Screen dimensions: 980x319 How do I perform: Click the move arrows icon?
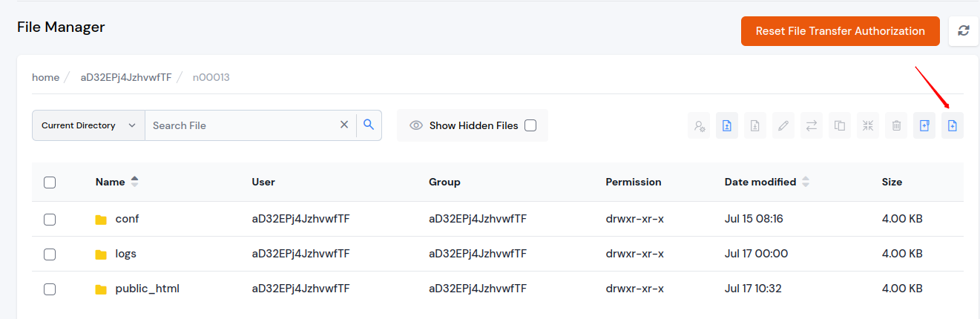click(812, 126)
